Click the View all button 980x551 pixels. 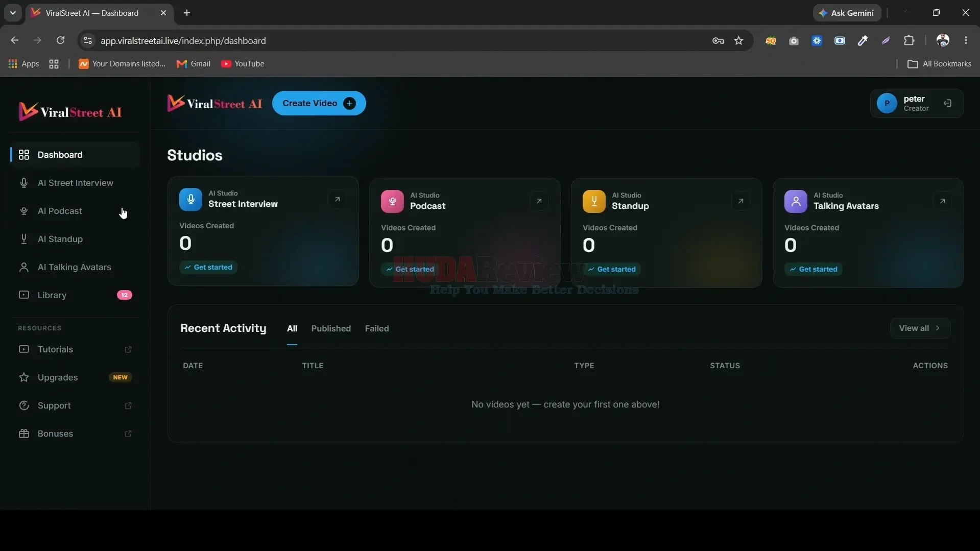point(920,328)
